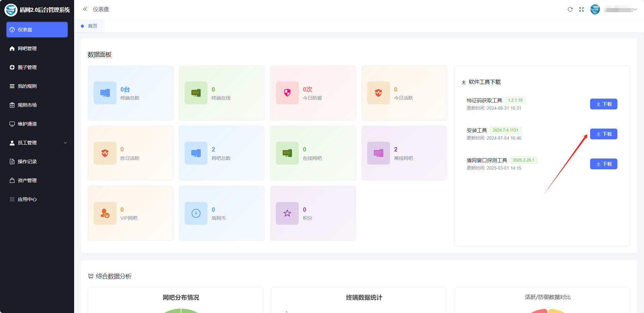Click the VIP网吧 user icon
This screenshot has height=313, width=644.
105,213
